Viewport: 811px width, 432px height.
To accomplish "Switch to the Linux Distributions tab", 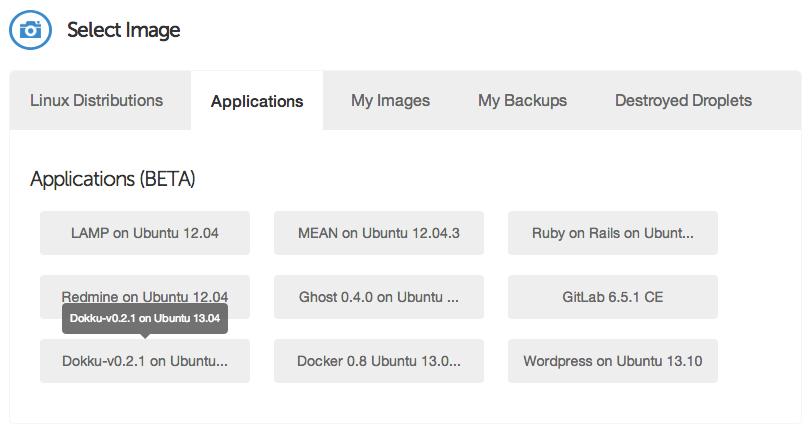I will click(97, 100).
